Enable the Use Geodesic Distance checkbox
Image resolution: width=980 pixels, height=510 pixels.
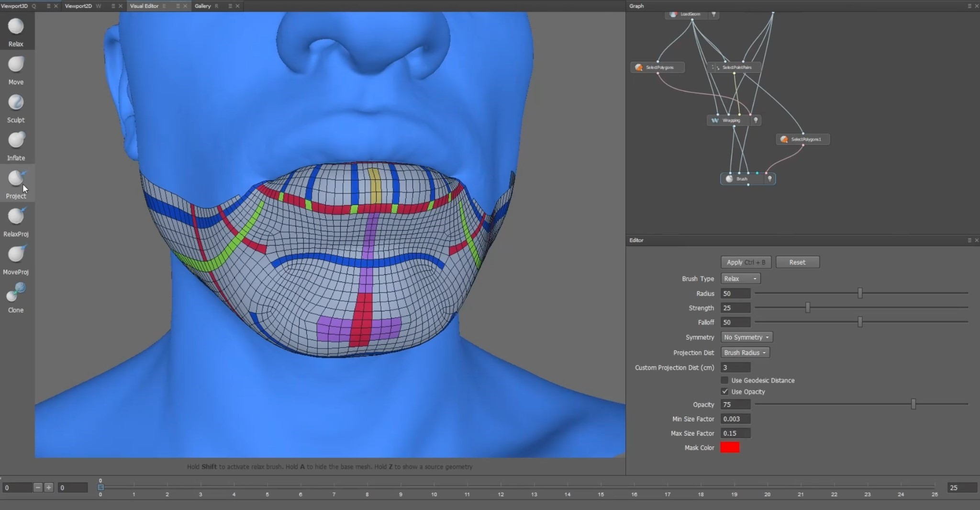(x=724, y=380)
